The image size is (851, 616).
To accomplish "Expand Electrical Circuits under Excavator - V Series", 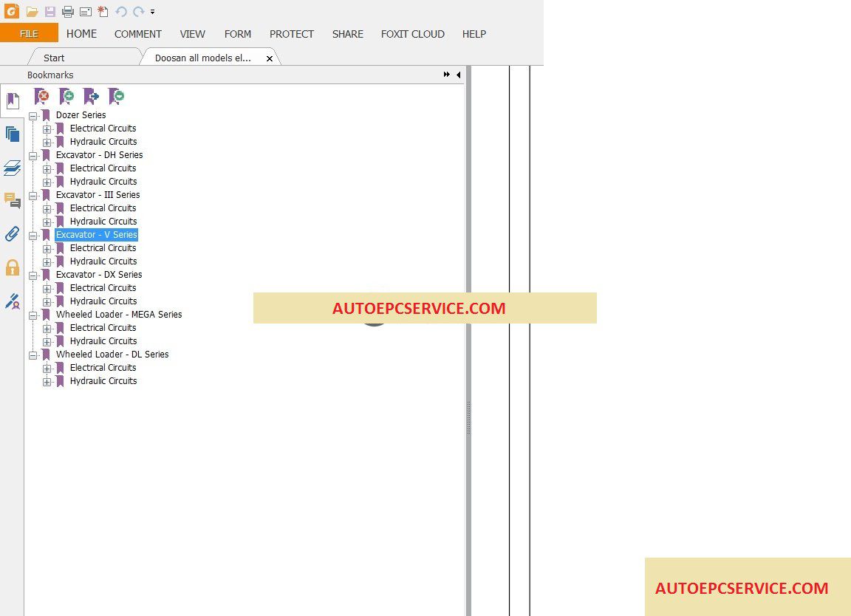I will tap(47, 249).
